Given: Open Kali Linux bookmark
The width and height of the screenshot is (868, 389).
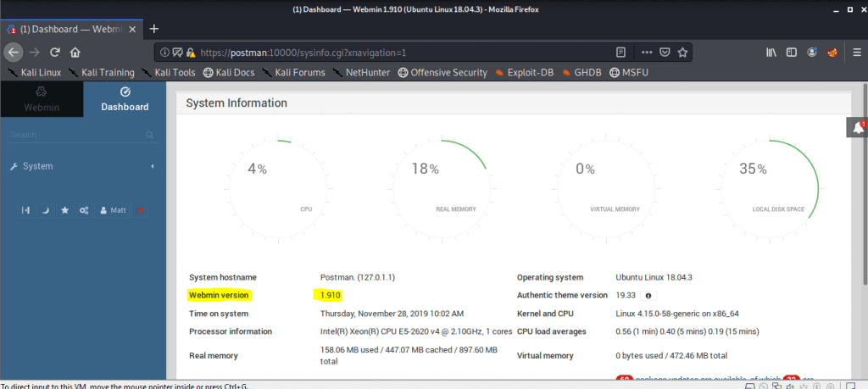Looking at the screenshot, I should click(x=36, y=73).
